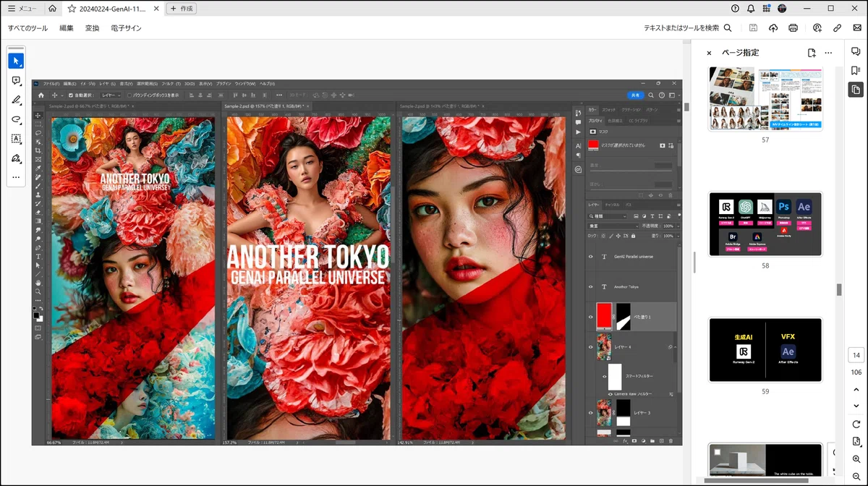Screen dimensions: 868x486
Task: Open the 電子サイン menu
Action: [126, 28]
